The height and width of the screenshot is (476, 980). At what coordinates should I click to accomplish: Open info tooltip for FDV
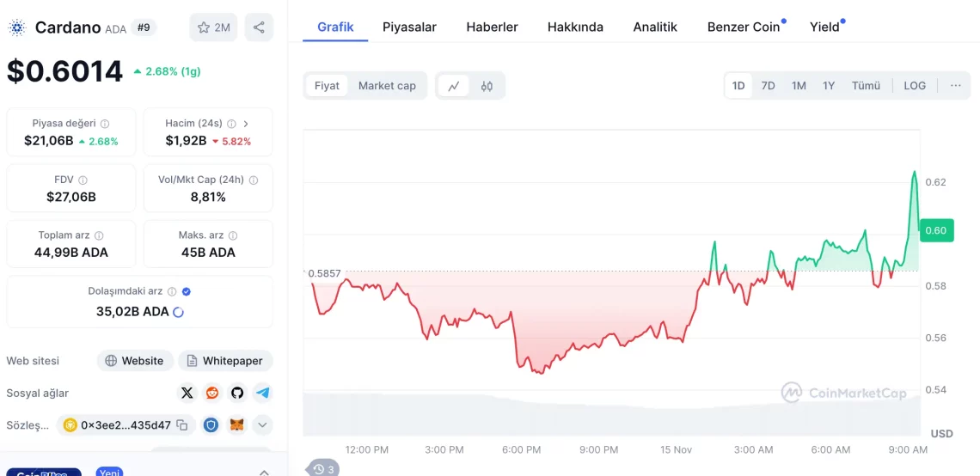point(83,180)
